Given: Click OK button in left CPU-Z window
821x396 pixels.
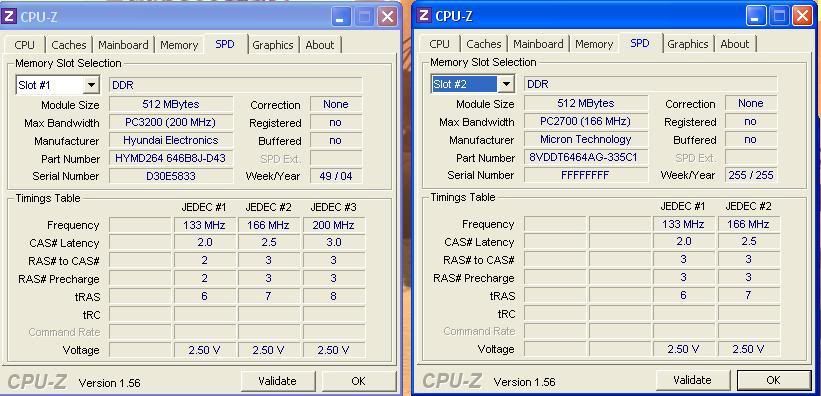Looking at the screenshot, I should 359,381.
